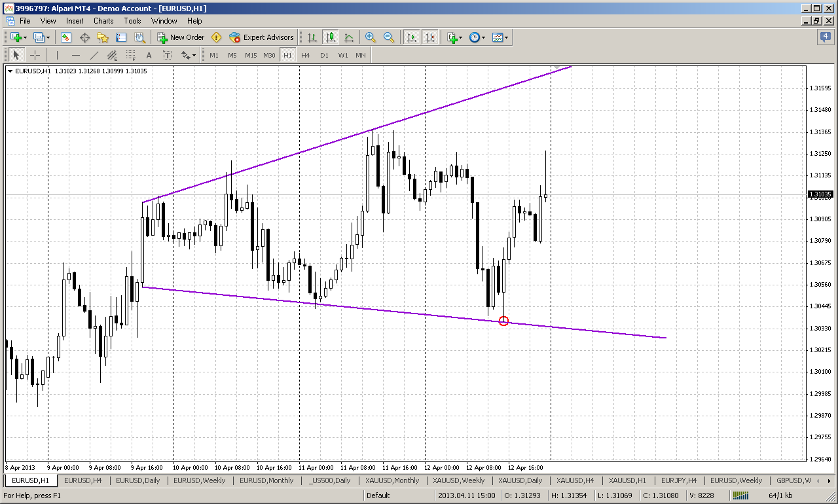Open MetaEditor yellow diamond icon
838x504 pixels.
click(217, 37)
